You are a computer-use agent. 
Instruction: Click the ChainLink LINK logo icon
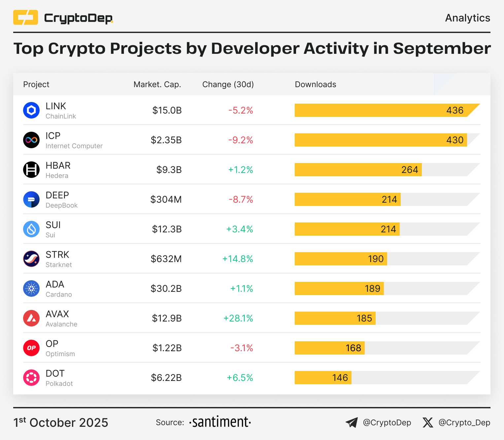pos(31,110)
